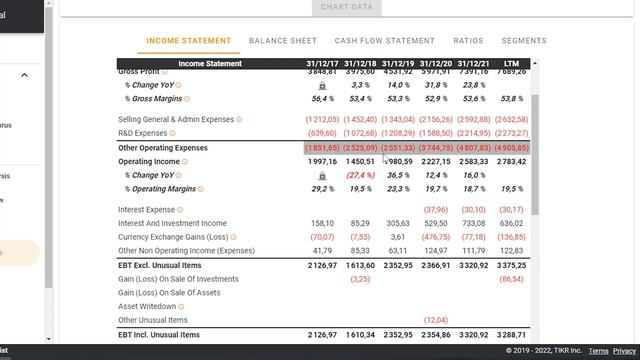This screenshot has width=640, height=360.
Task: Click the info icon beside % Operating Margins
Action: [200, 189]
